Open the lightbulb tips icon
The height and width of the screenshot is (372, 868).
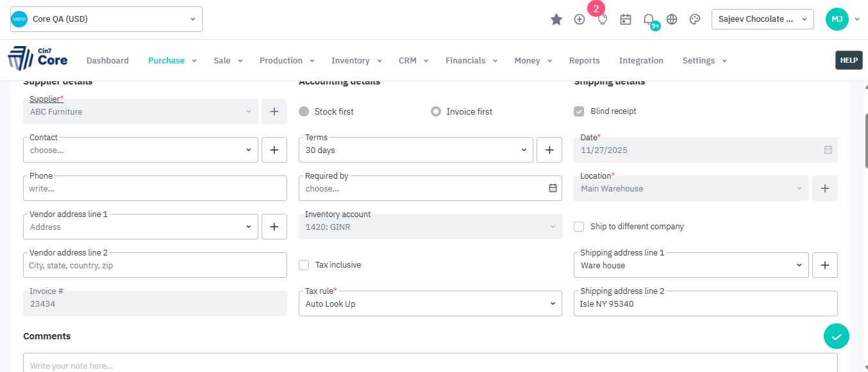click(603, 19)
